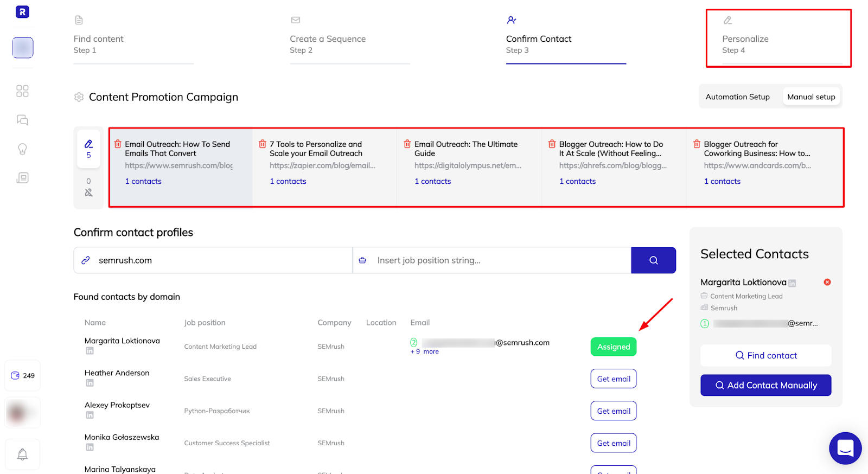Click the domain field containing semrush.com
This screenshot has width=868, height=474.
pyautogui.click(x=213, y=260)
